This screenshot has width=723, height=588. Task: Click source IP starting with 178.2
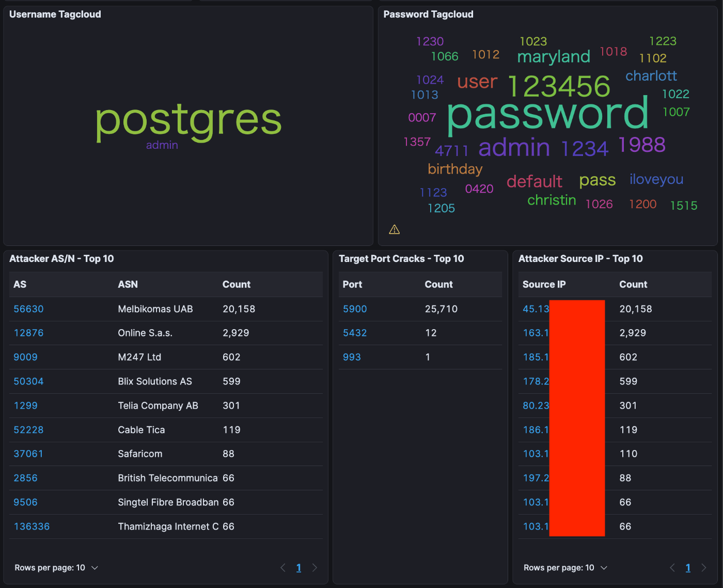[536, 381]
